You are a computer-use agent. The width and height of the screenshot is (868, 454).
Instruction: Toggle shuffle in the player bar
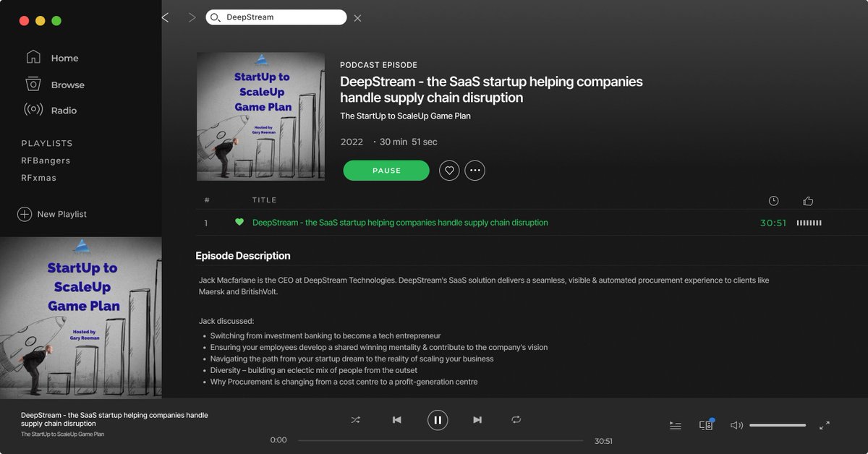point(355,419)
